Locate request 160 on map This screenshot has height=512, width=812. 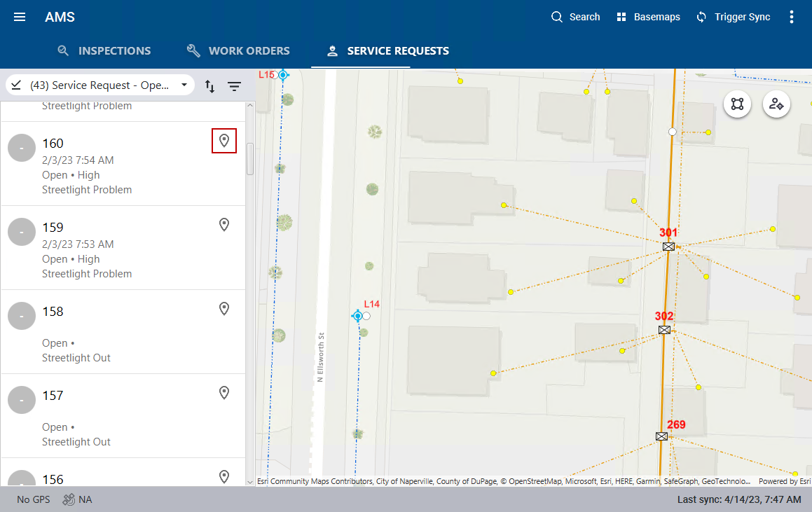point(224,141)
